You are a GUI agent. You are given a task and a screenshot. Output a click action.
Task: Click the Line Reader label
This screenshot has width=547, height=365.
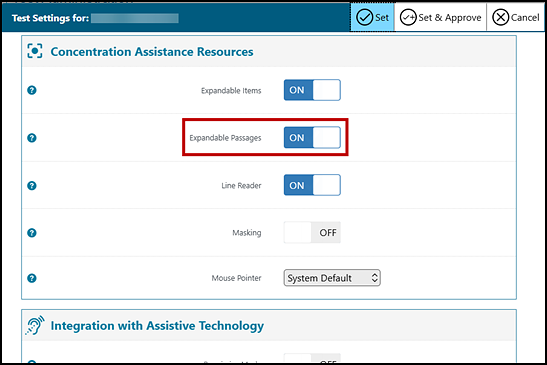[x=241, y=186]
